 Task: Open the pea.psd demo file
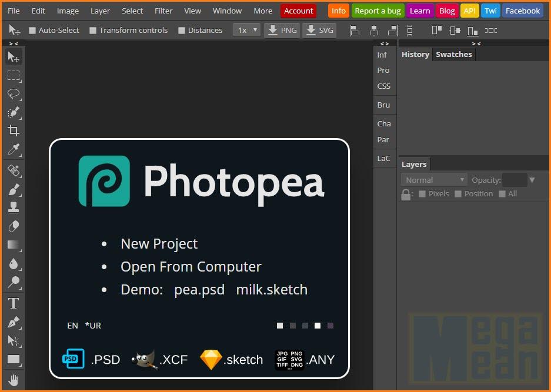click(199, 289)
